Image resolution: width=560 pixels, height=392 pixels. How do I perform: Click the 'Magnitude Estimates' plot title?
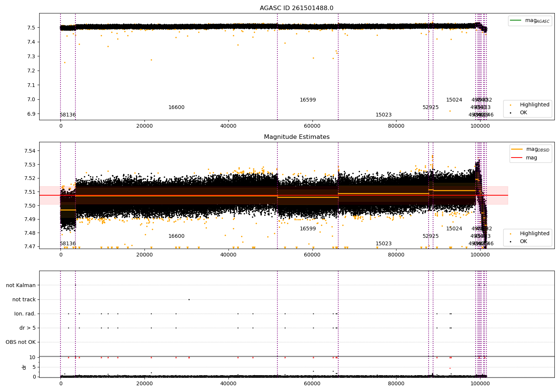coord(296,137)
